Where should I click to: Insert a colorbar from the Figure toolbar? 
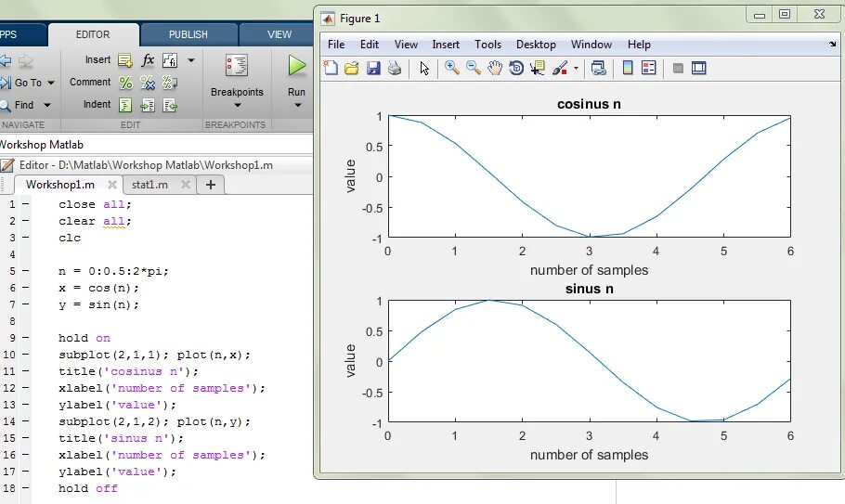coord(628,68)
